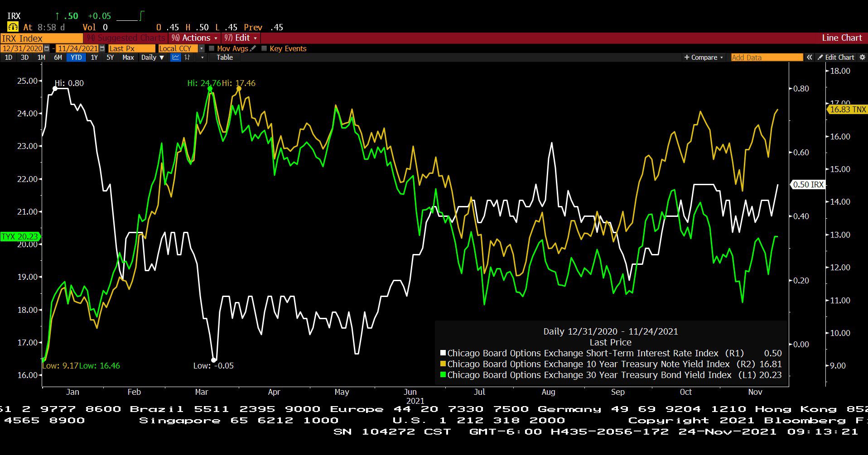Image resolution: width=868 pixels, height=455 pixels.
Task: Select the 1M range tab
Action: [41, 57]
